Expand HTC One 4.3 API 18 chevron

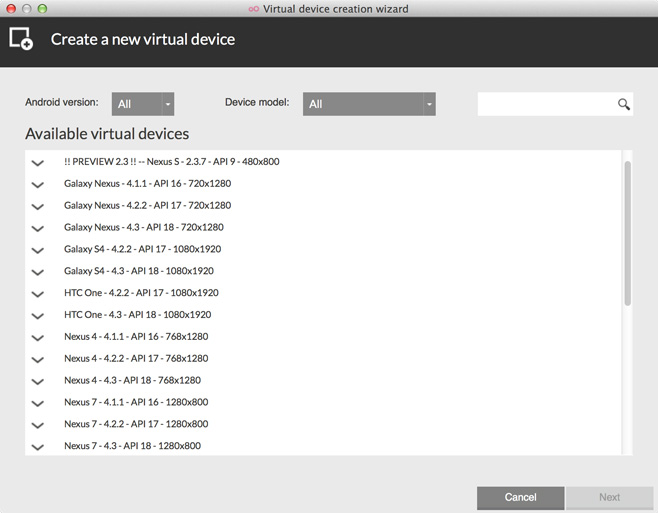tap(38, 315)
